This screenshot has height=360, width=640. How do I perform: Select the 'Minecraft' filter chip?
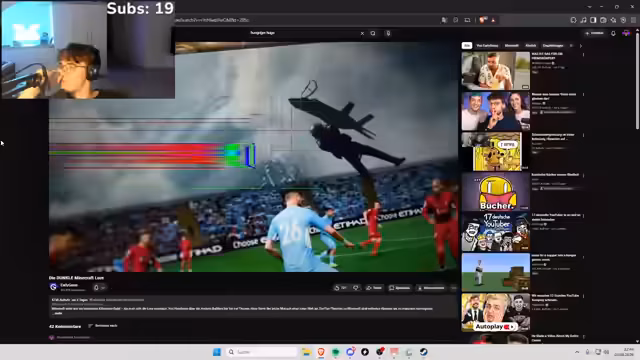511,46
